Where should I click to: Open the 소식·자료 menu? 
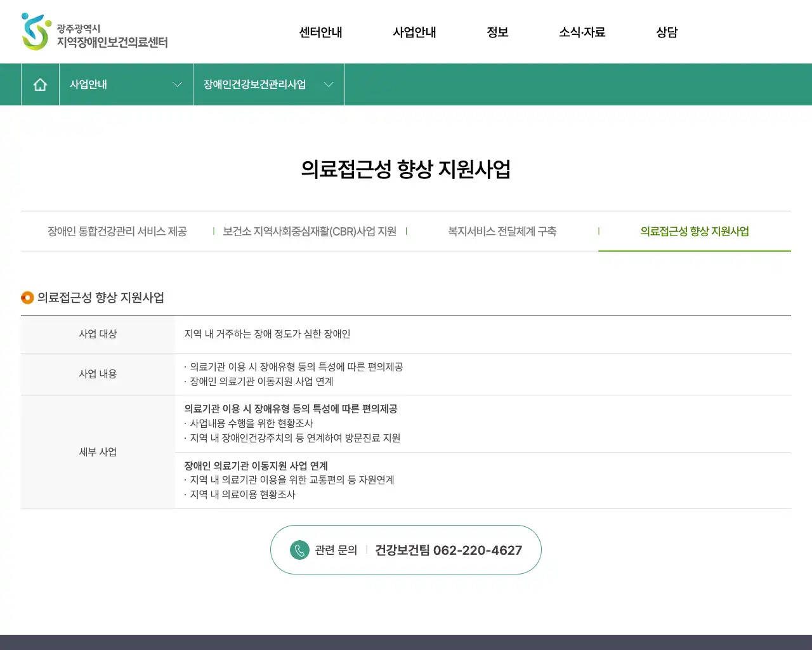click(x=582, y=32)
